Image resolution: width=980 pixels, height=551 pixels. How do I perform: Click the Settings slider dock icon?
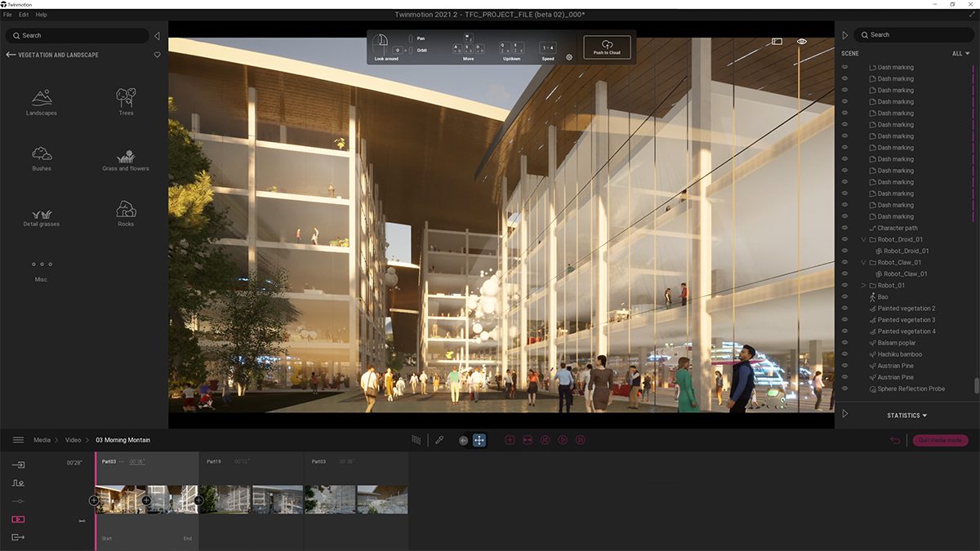point(18,500)
